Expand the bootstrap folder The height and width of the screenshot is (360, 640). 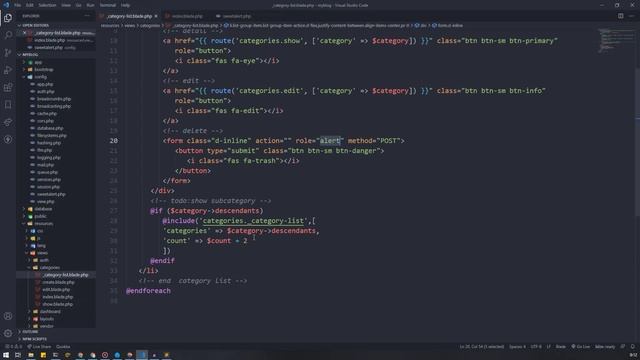[43, 70]
